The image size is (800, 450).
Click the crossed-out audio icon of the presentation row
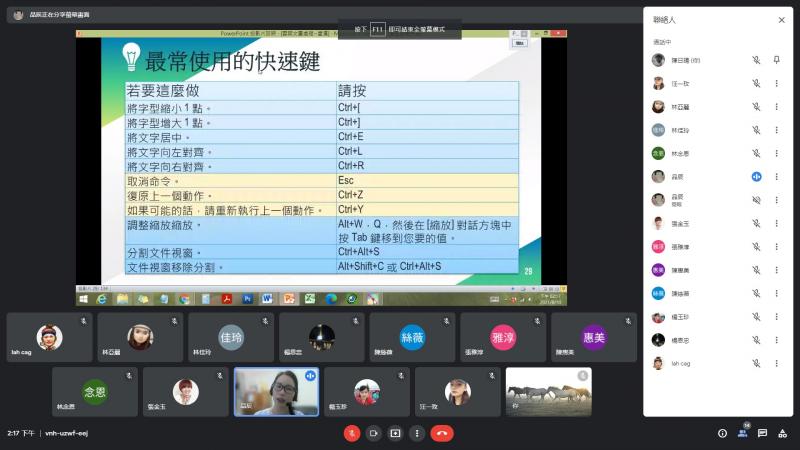[756, 200]
